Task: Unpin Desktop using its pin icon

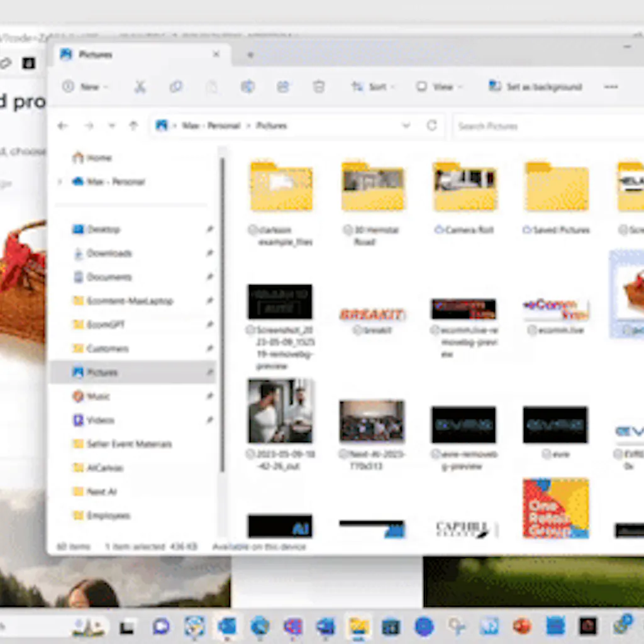Action: [x=209, y=230]
